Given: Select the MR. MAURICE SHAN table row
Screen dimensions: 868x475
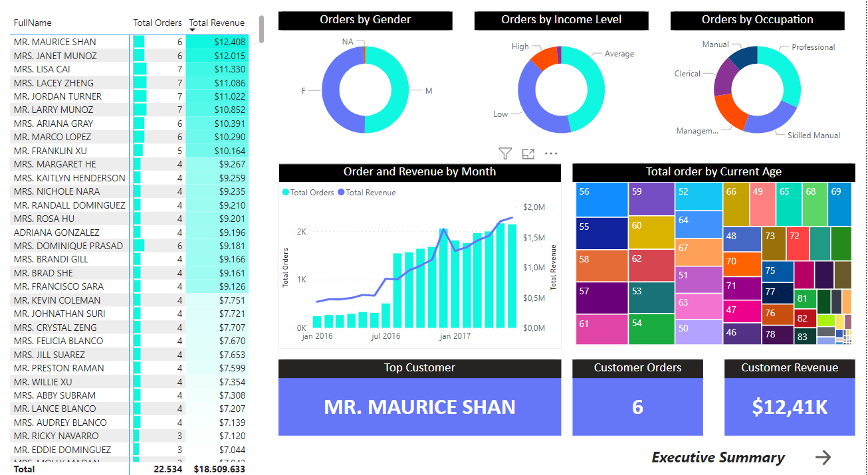Looking at the screenshot, I should (130, 42).
